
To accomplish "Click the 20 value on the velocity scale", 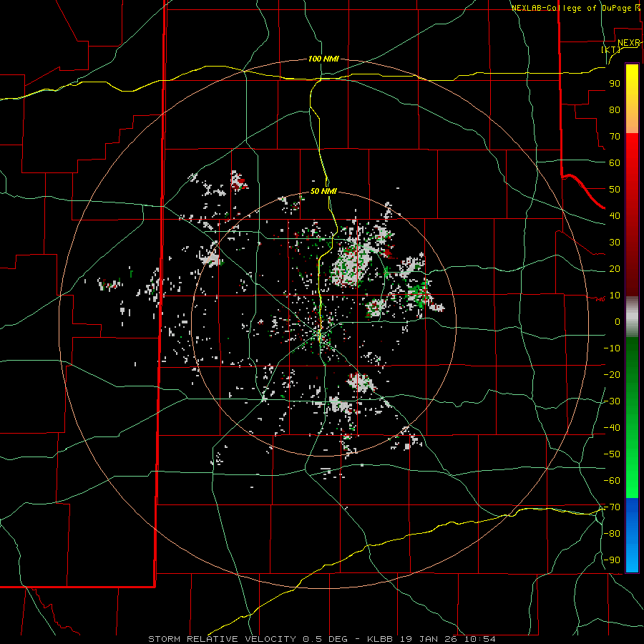I will coord(615,269).
